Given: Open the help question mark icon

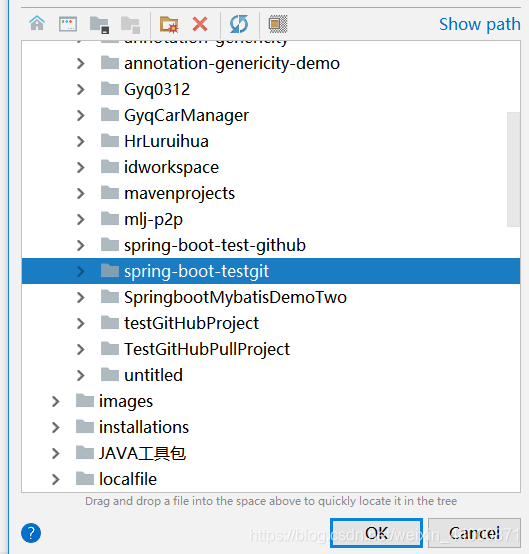Looking at the screenshot, I should click(x=31, y=533).
